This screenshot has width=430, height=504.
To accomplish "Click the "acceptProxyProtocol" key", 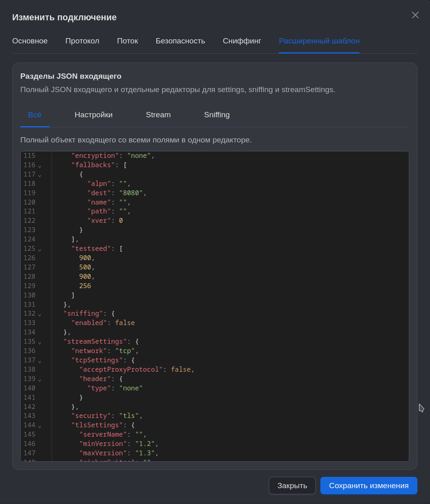I will coord(121,369).
